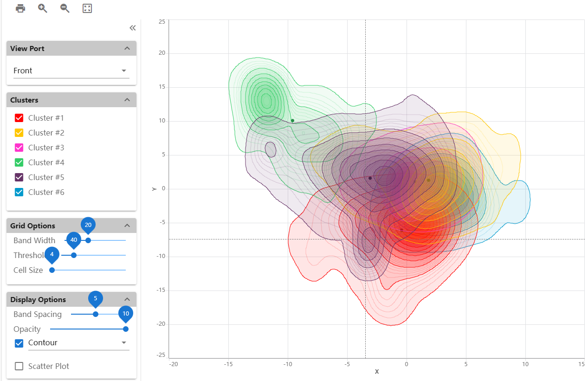Click the zoom out magnifier icon

(65, 8)
